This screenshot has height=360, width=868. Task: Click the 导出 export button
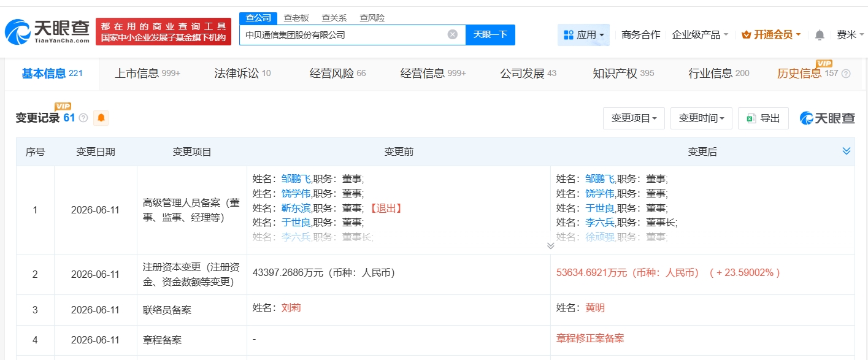click(x=763, y=118)
